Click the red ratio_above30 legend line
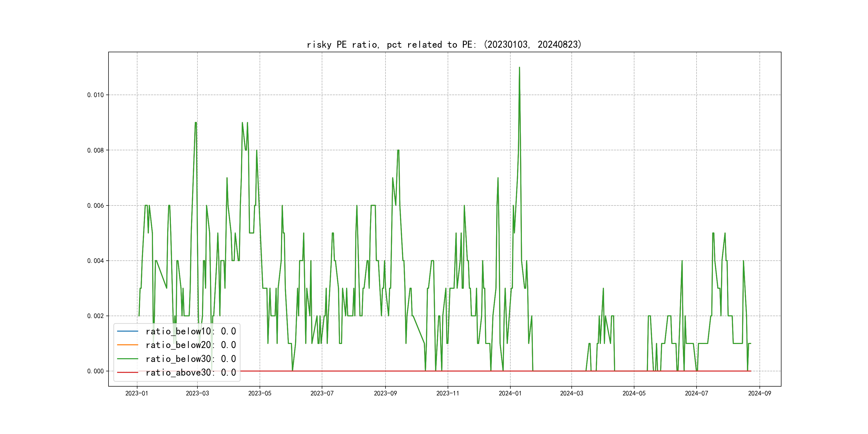The image size is (868, 434). (127, 373)
